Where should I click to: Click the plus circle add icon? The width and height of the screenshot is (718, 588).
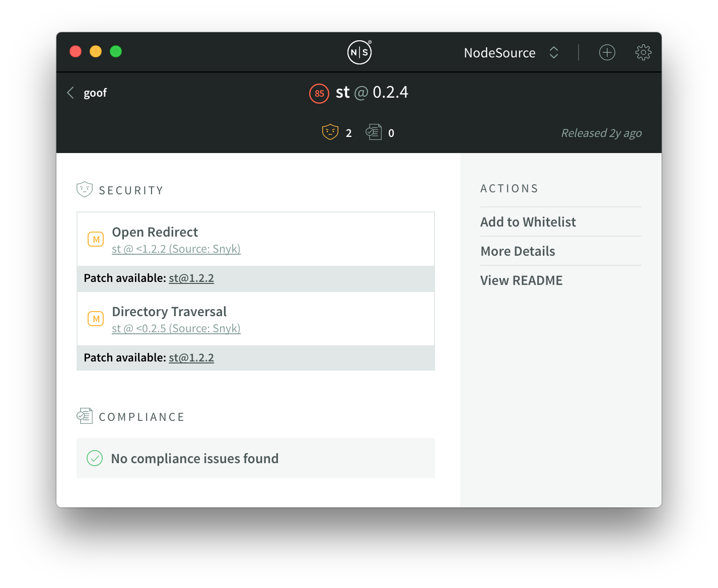607,52
